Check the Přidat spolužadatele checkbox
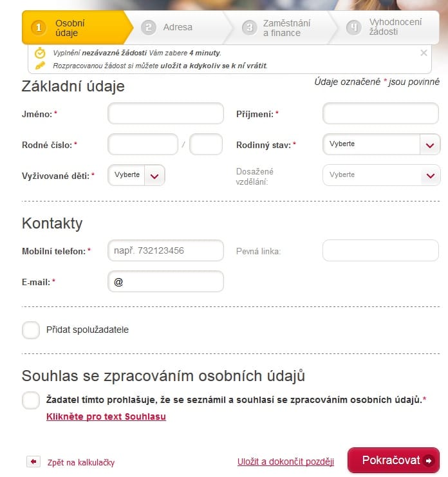This screenshot has width=448, height=477. [31, 330]
